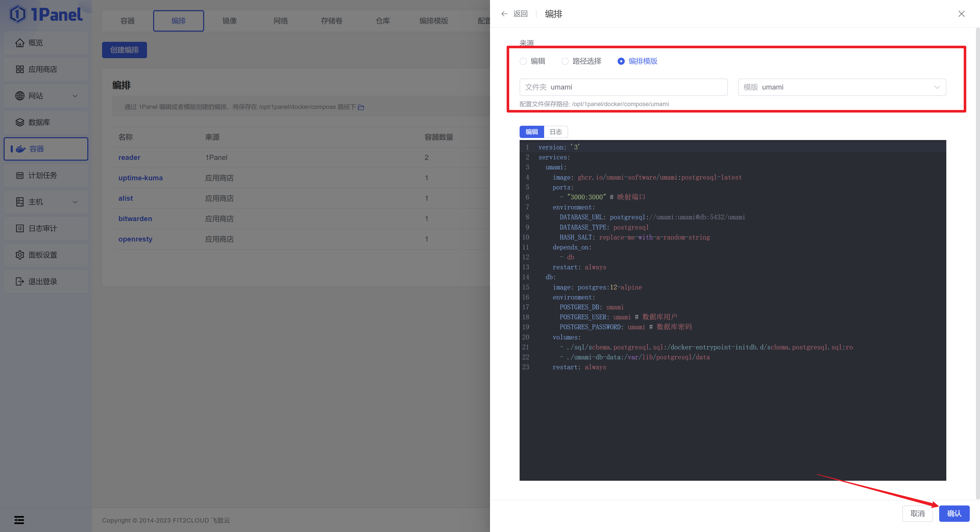Click the scheduled tasks calendar icon
The width and height of the screenshot is (980, 532).
coord(20,175)
